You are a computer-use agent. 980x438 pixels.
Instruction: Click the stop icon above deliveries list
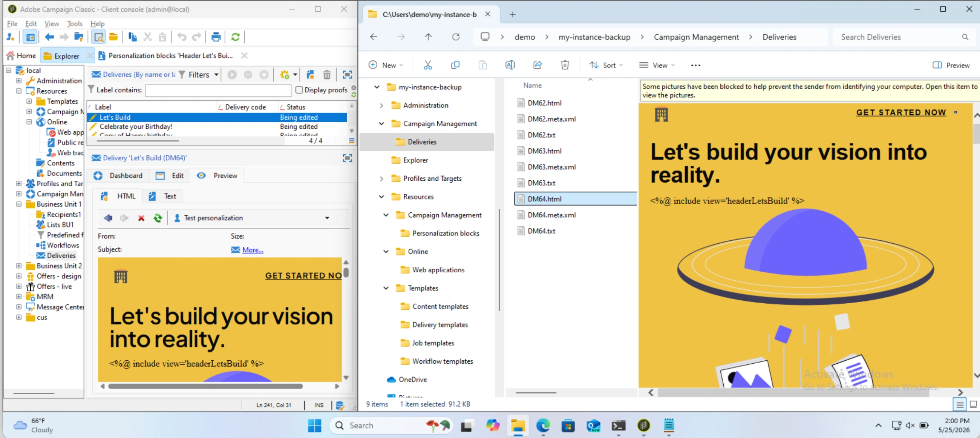(264, 75)
